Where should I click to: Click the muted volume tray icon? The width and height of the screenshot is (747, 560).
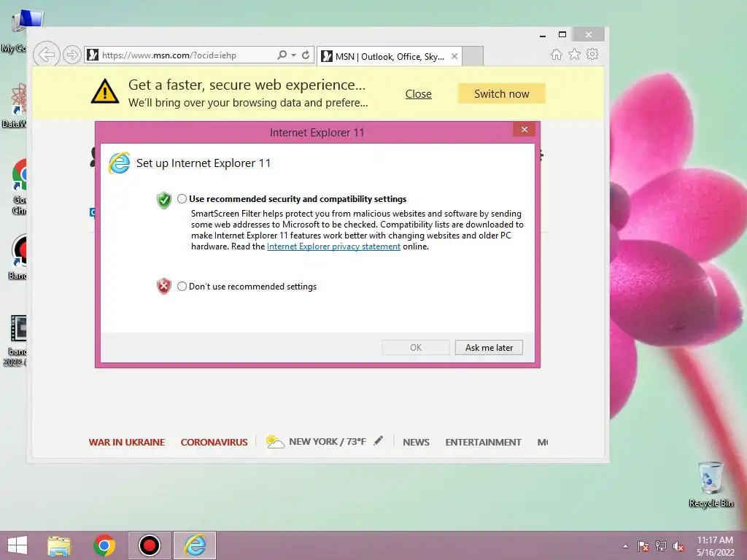(x=678, y=546)
